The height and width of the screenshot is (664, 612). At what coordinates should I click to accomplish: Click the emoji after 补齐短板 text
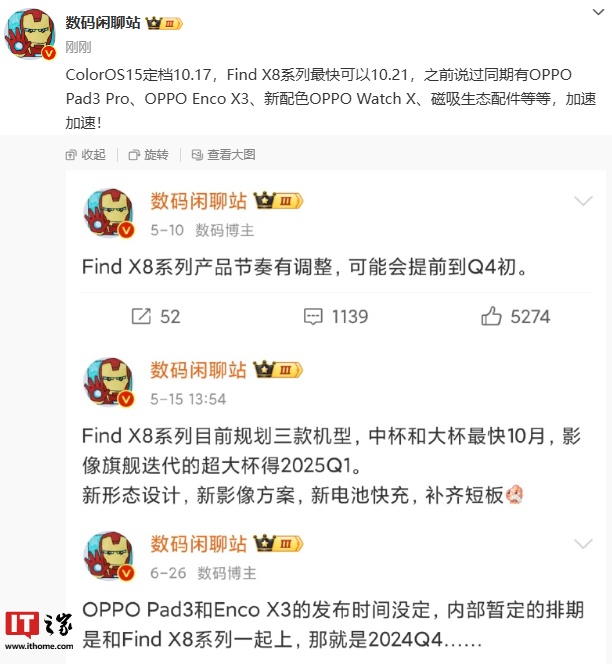tap(515, 495)
